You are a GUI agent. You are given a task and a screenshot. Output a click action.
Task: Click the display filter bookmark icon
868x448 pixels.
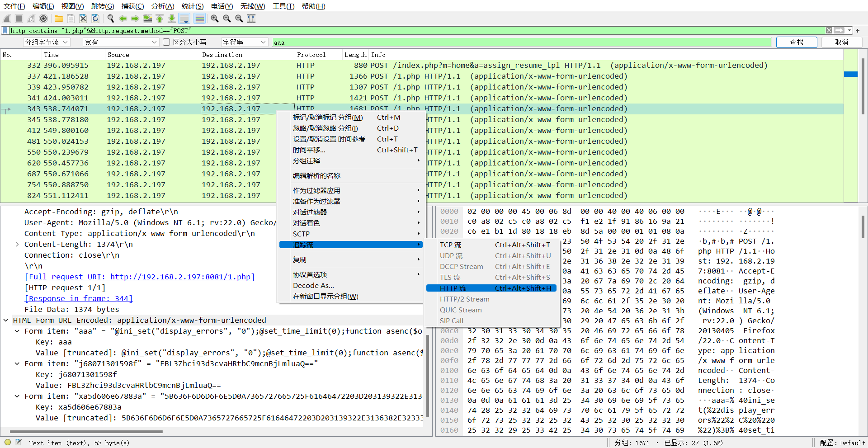pyautogui.click(x=5, y=30)
